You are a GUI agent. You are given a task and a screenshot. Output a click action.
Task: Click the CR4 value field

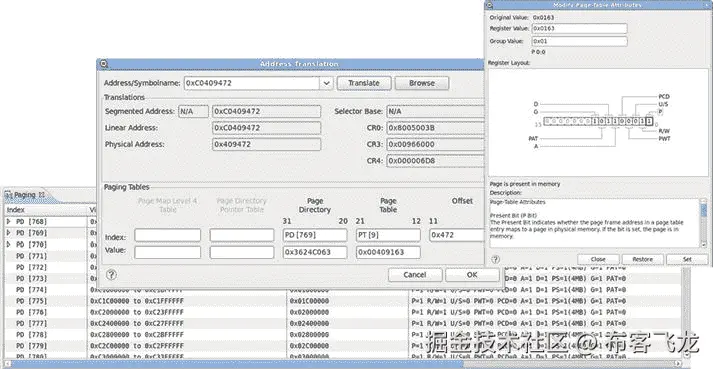(435, 161)
